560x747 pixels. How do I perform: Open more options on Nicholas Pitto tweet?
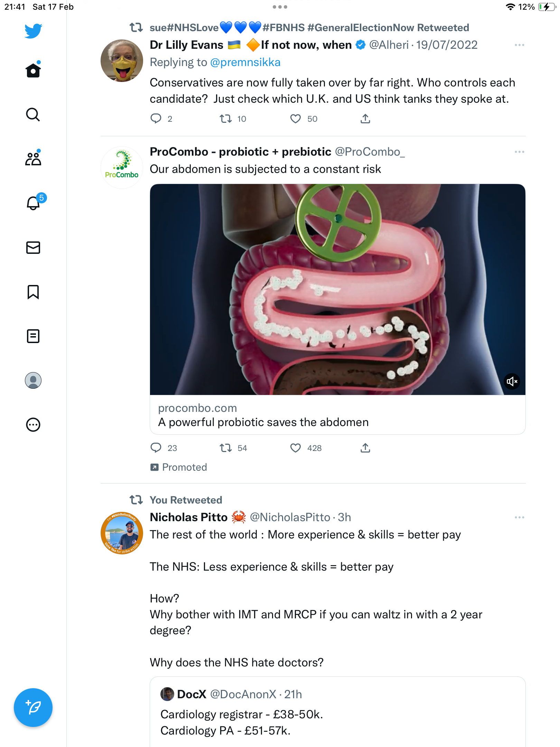(x=519, y=517)
